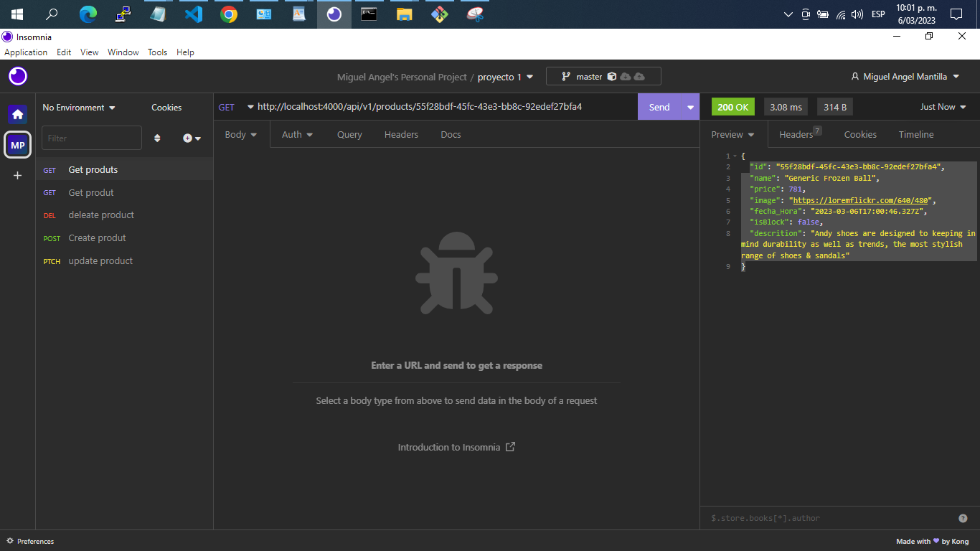This screenshot has height=551, width=980.
Task: Click the repository icon beside the master label
Action: click(611, 76)
